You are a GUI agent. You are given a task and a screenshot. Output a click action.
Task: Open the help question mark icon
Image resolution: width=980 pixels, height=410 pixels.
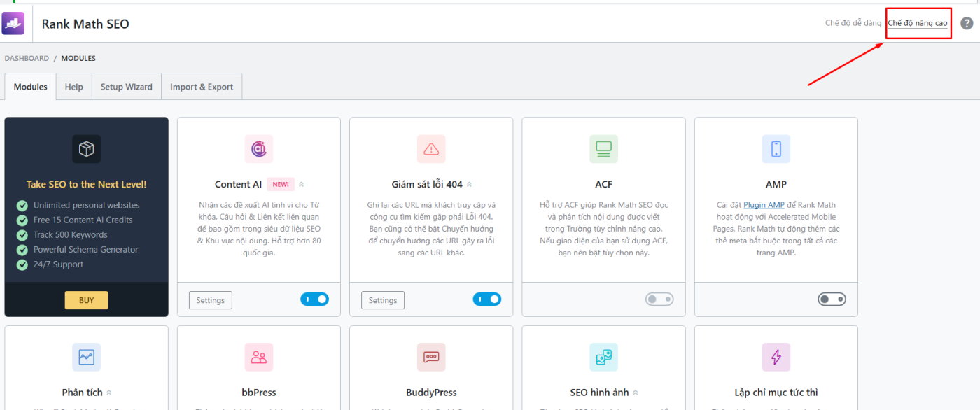pyautogui.click(x=967, y=23)
